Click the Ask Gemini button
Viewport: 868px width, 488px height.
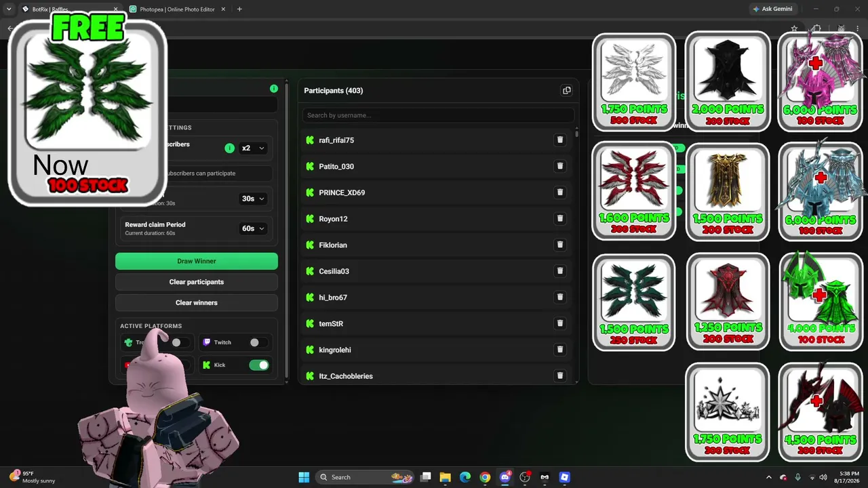(772, 9)
